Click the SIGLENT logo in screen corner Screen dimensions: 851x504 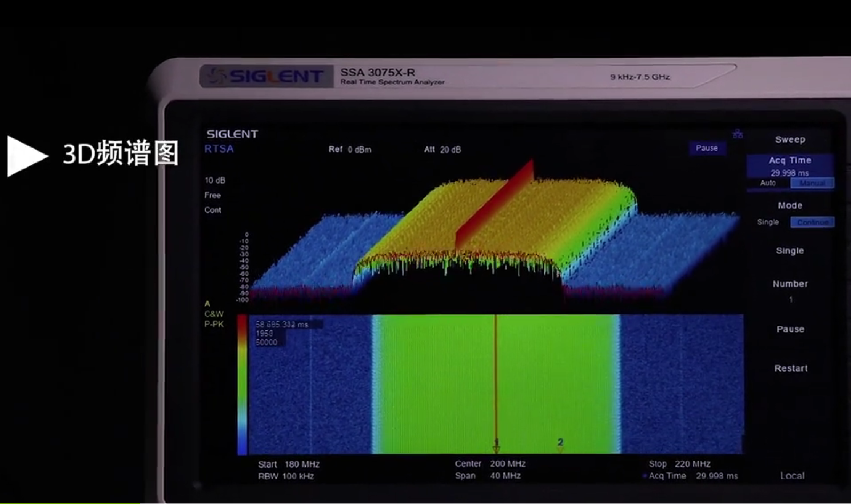[x=232, y=134]
